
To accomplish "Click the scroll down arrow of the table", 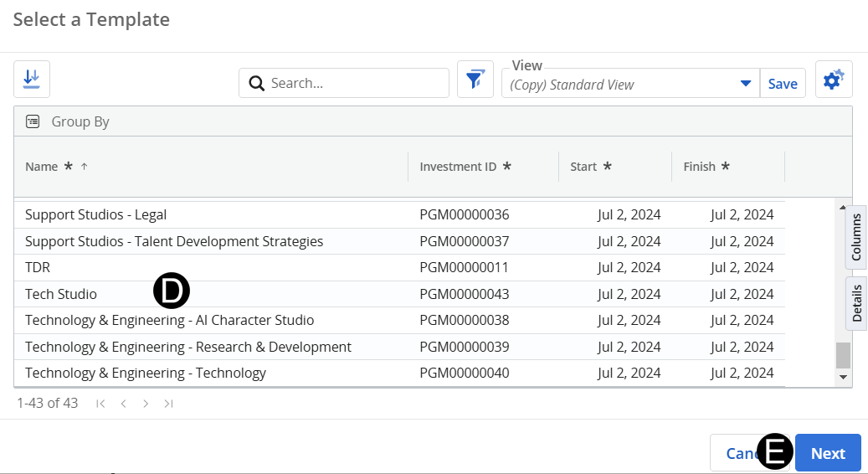I will 843,378.
